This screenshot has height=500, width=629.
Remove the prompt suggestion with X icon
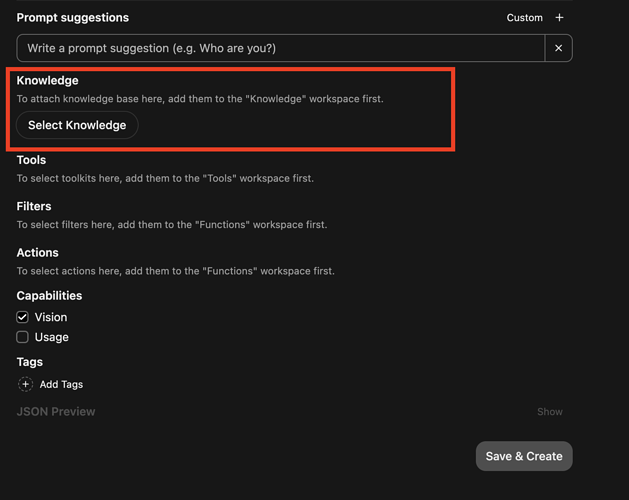558,48
